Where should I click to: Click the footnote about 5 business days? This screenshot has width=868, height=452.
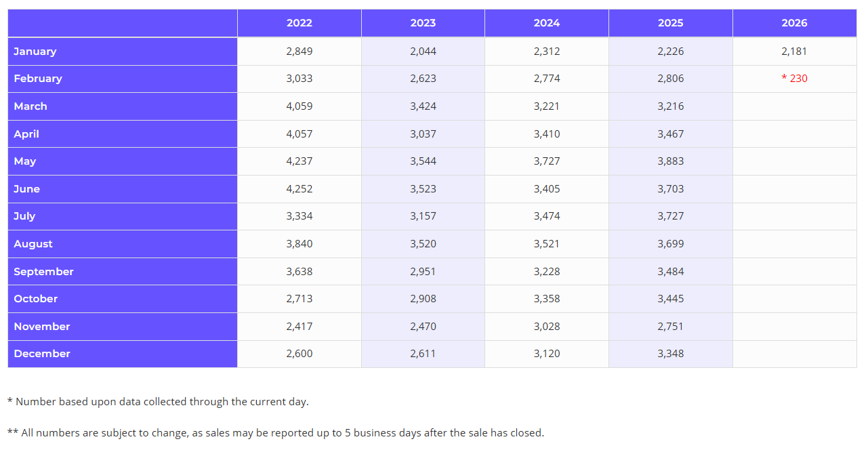click(276, 433)
